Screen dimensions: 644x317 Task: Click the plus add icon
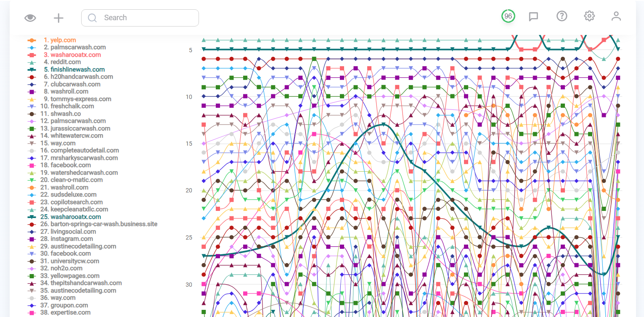click(x=58, y=18)
